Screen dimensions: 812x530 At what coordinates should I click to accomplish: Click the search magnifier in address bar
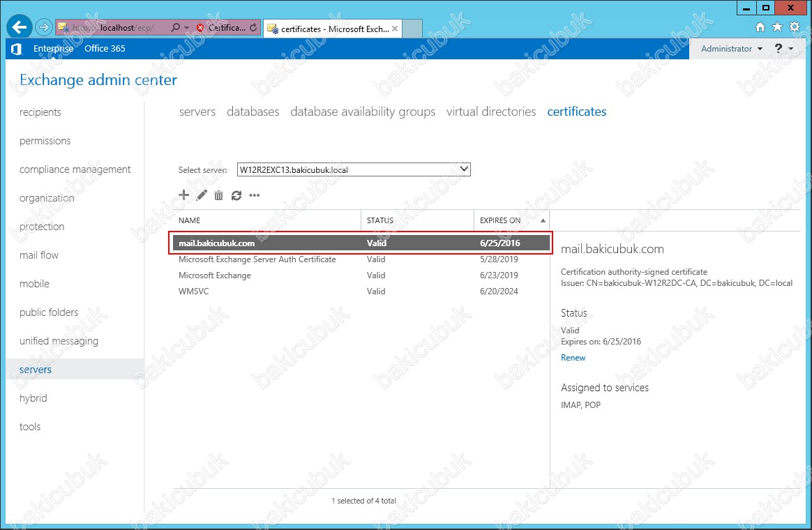(176, 27)
